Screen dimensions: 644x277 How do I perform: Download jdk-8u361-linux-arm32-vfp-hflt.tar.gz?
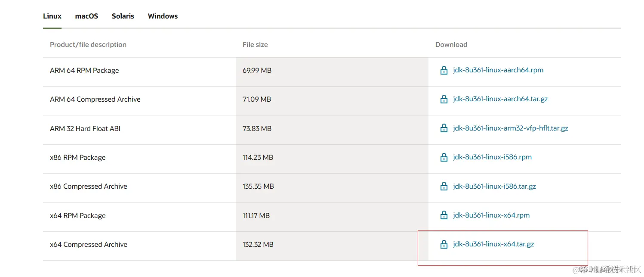(x=511, y=128)
